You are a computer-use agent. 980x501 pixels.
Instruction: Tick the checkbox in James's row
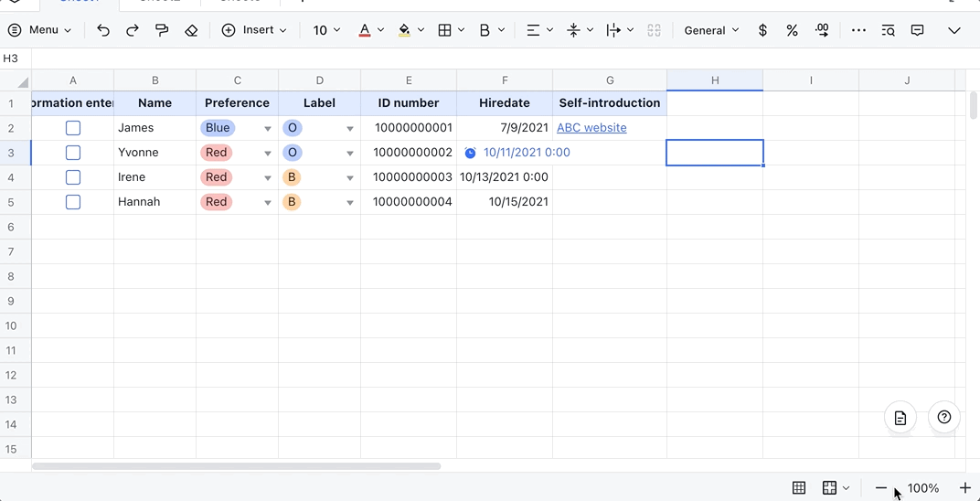click(73, 128)
